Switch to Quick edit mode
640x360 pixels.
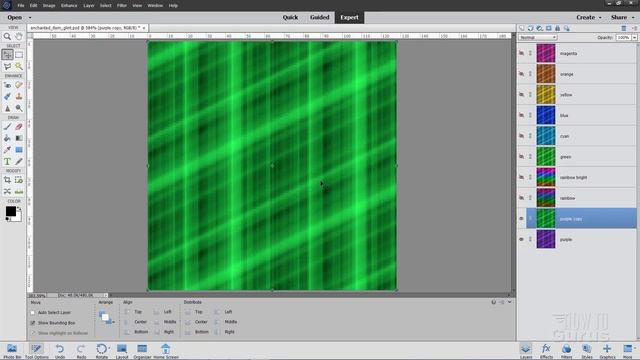(x=290, y=18)
